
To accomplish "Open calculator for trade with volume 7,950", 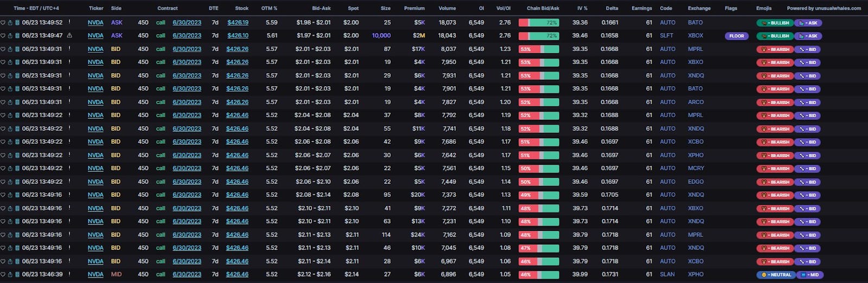I will click(x=17, y=62).
